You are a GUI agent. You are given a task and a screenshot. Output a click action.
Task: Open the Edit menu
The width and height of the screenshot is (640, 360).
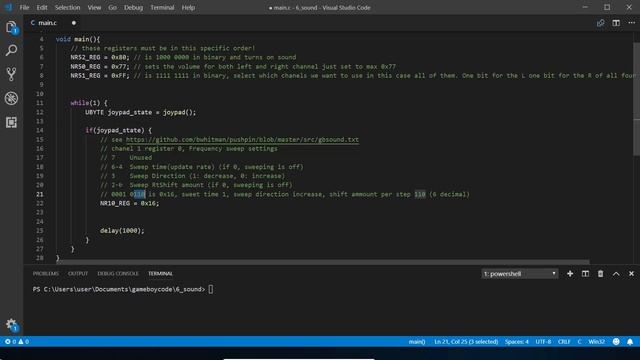coord(42,7)
